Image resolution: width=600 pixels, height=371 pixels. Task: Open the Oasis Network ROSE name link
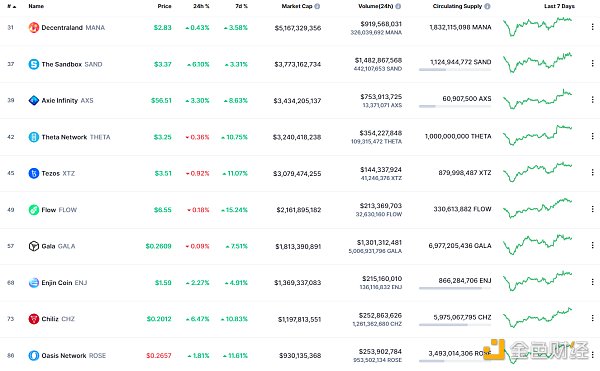coord(73,356)
